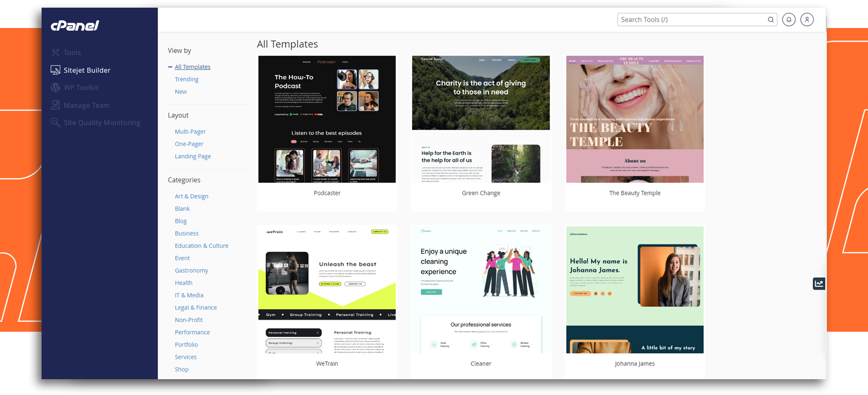
Task: Open the user account icon
Action: [807, 19]
